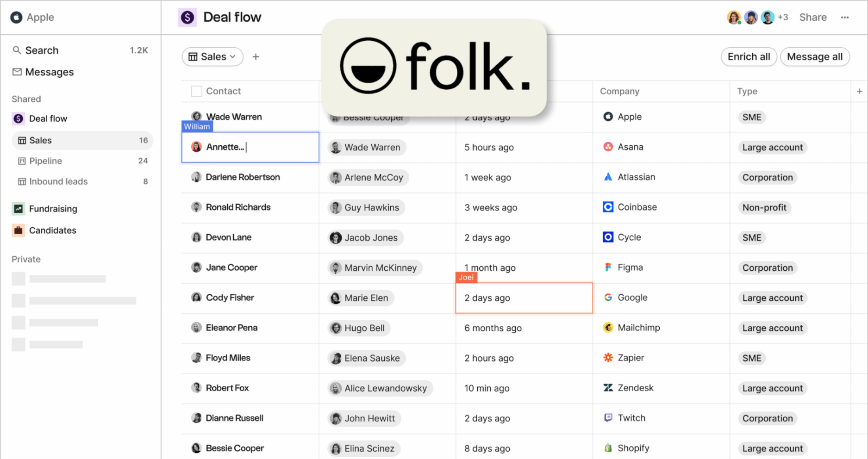Click the Apple company logo in first row
Viewport: 868px width, 459px height.
click(608, 117)
